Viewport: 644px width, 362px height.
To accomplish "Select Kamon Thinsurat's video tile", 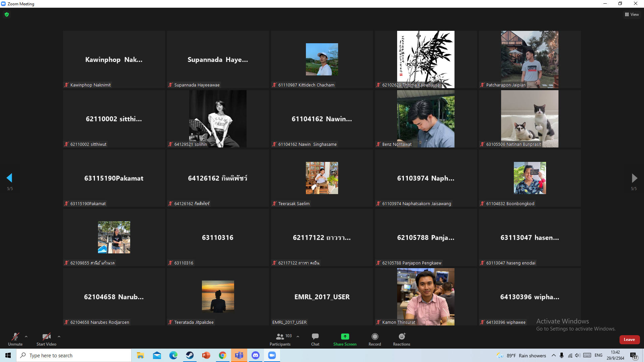I will point(426,297).
